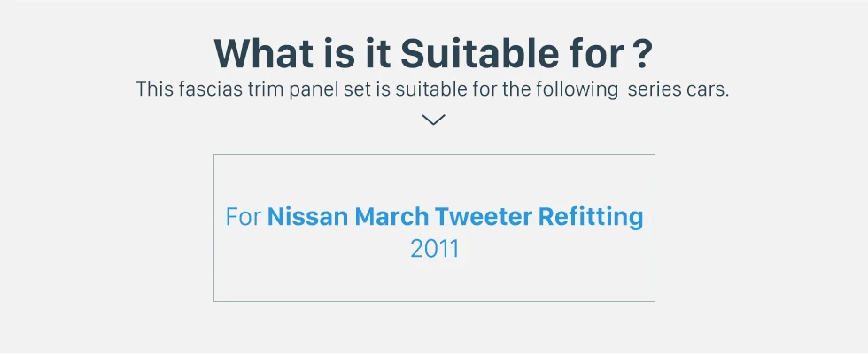The width and height of the screenshot is (868, 356).
Task: Click the word "For" before Nissan
Action: click(244, 216)
